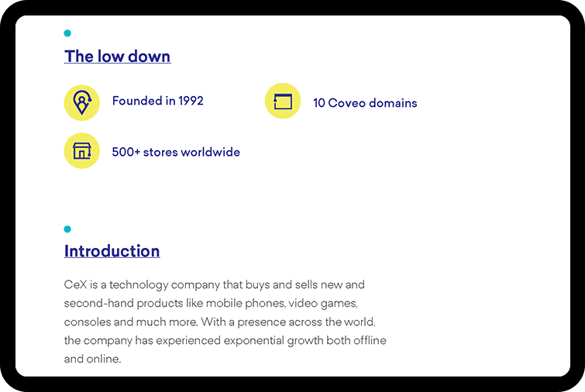Click the word "CeX" starting the paragraph
585x392 pixels.
click(x=75, y=284)
